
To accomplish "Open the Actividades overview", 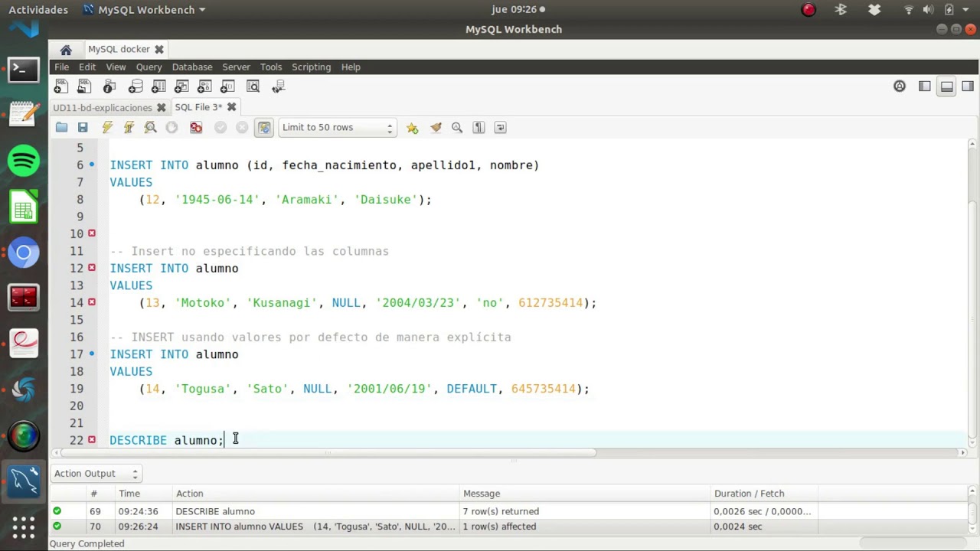I will (x=38, y=10).
